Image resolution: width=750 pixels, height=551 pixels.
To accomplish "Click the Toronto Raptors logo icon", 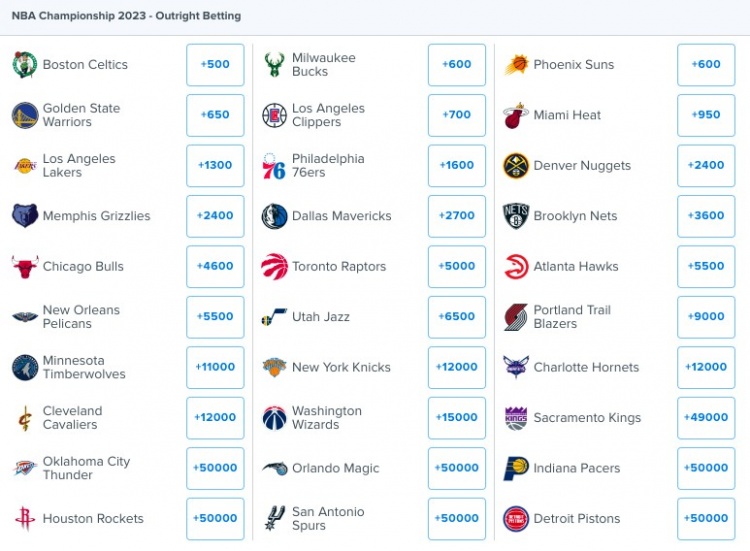I will pos(274,267).
